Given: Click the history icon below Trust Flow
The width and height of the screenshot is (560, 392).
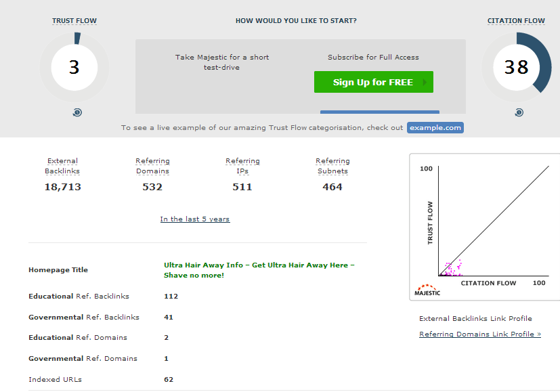Looking at the screenshot, I should (77, 112).
